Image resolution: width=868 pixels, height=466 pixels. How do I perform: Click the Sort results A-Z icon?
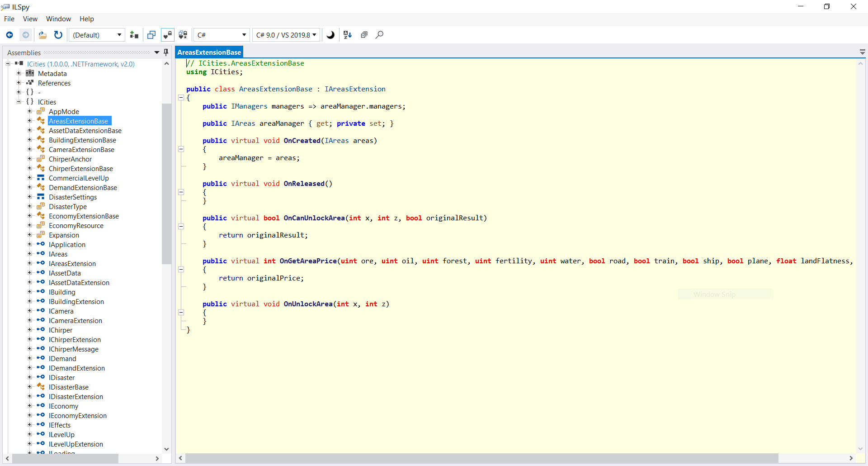348,35
